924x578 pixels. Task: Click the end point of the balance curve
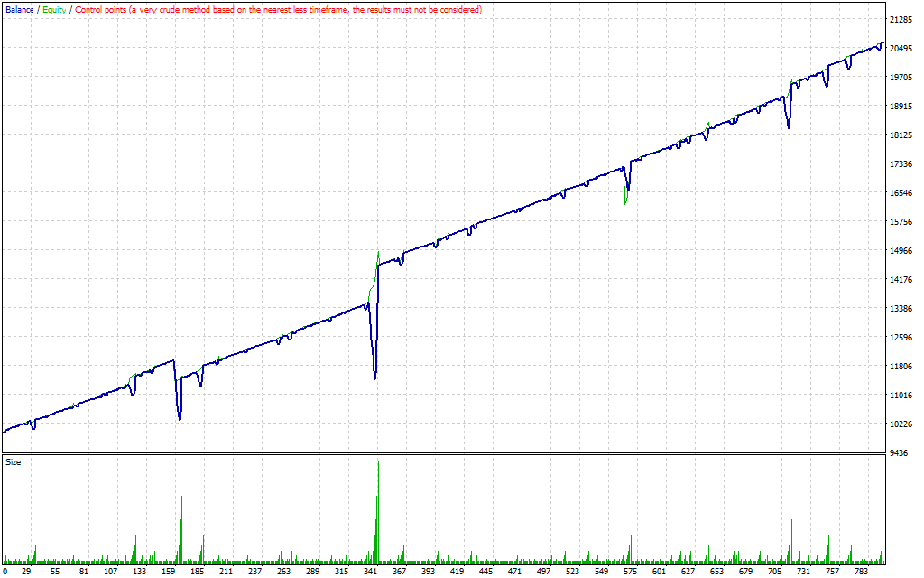pos(882,42)
